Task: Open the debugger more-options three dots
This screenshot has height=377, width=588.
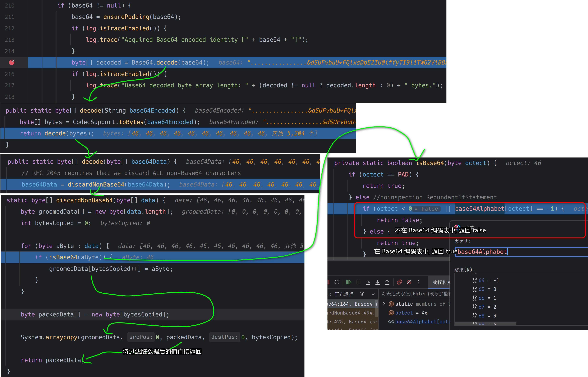Action: (x=418, y=282)
